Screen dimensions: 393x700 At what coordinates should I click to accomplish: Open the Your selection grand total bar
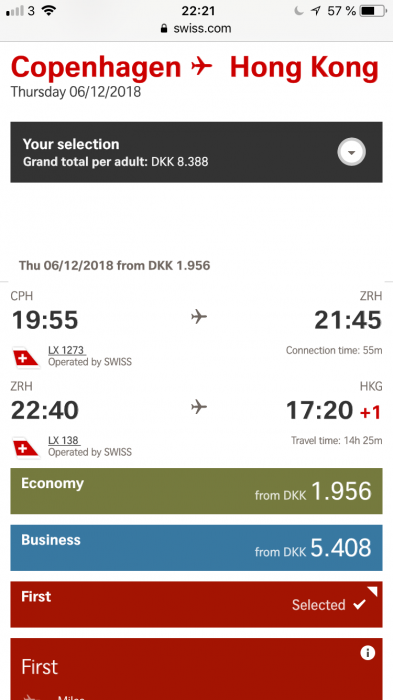(x=196, y=152)
